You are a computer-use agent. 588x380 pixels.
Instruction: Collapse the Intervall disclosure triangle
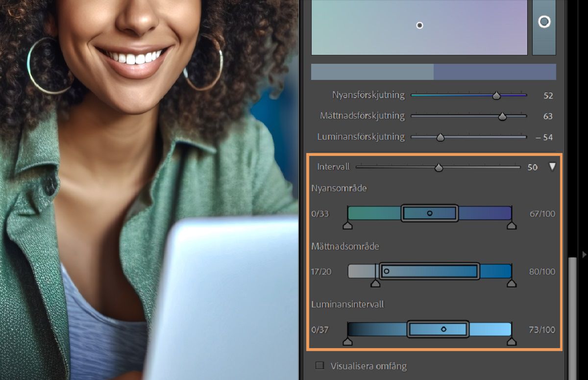coord(552,167)
